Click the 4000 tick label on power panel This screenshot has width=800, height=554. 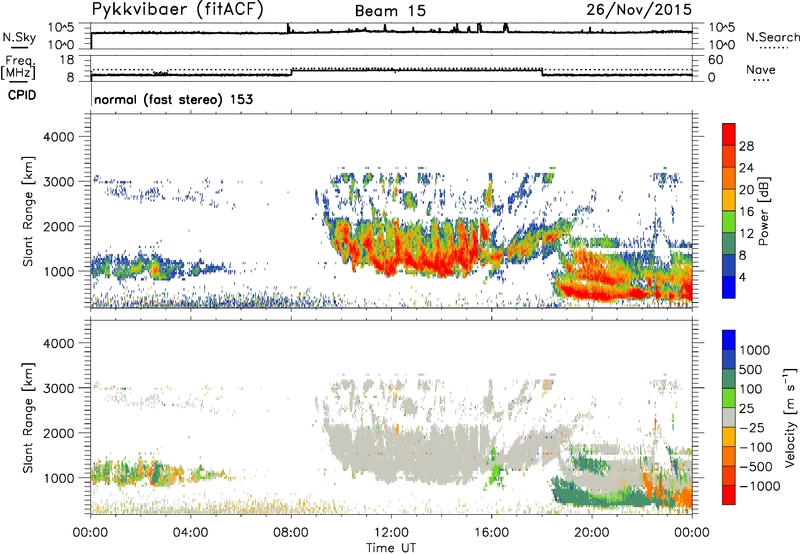[58, 137]
